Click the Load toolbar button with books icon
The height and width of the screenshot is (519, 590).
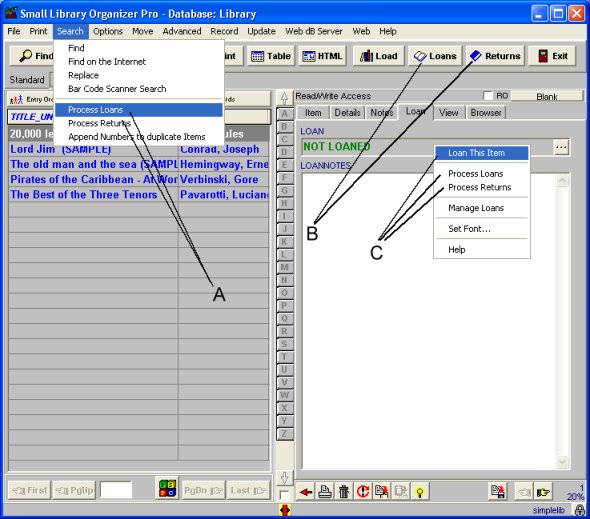tap(379, 56)
